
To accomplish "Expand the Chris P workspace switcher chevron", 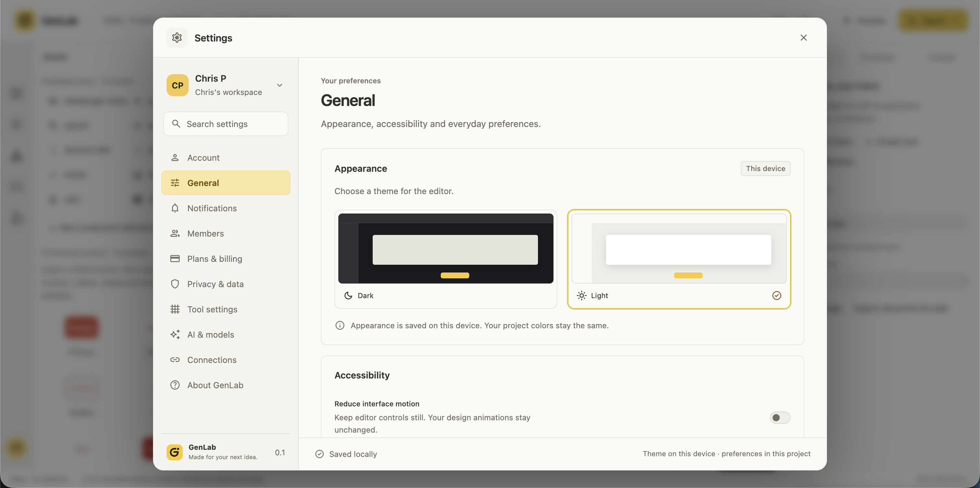I will (280, 85).
